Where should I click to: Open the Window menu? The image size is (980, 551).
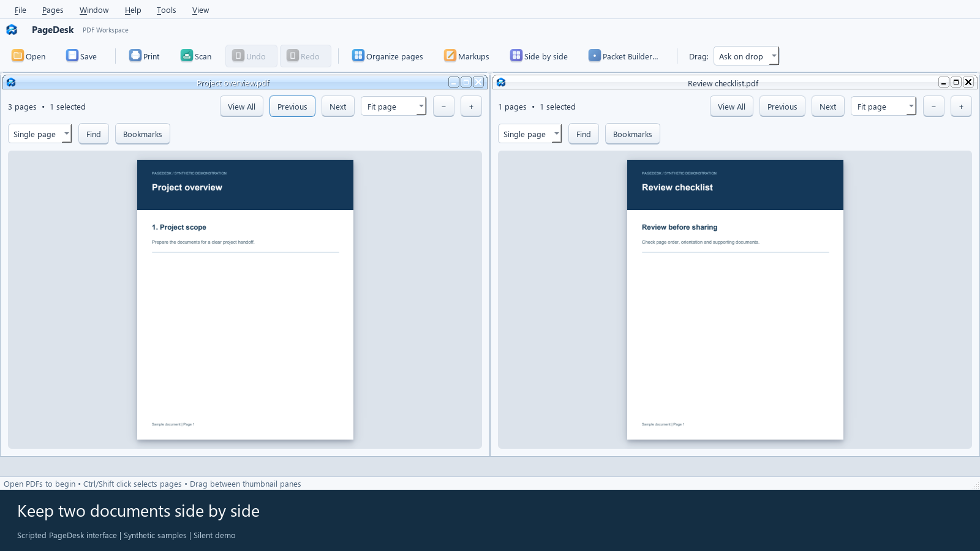point(94,10)
